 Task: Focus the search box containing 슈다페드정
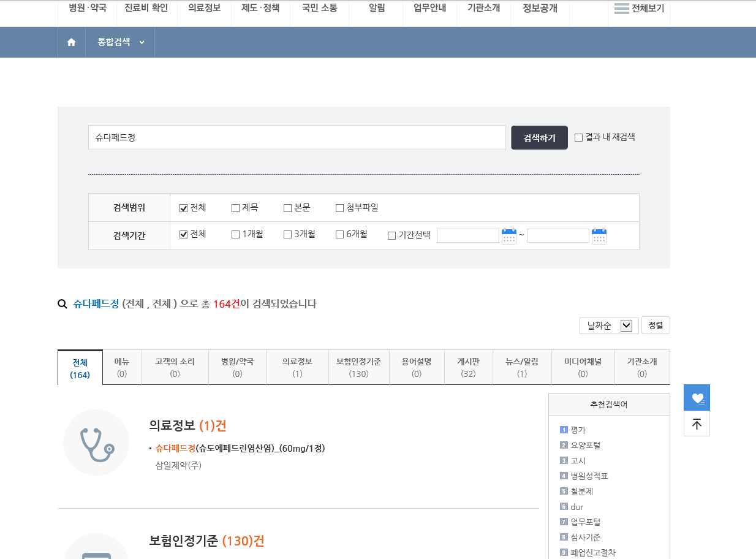pos(297,138)
